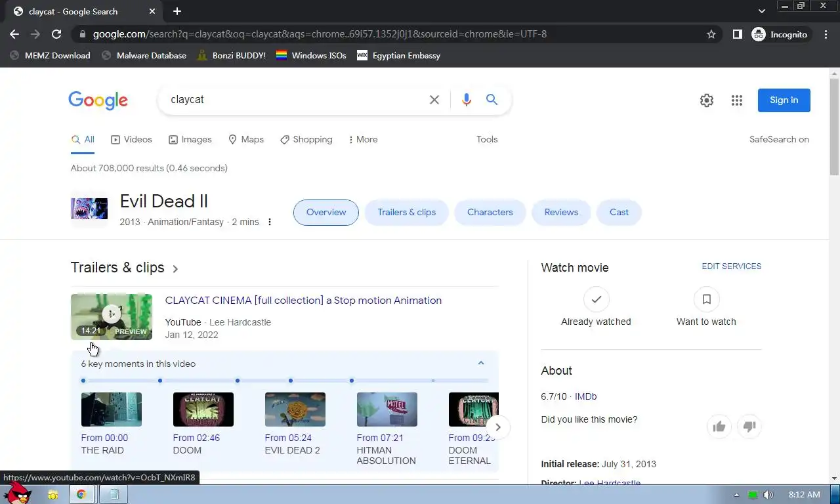Open the HITMAN ABSOLUTION key moment
Screen dimensions: 840x504
387,409
